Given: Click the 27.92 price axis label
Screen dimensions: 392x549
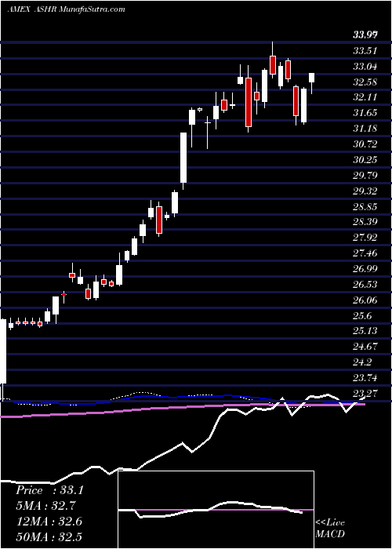Looking at the screenshot, I should click(365, 238).
